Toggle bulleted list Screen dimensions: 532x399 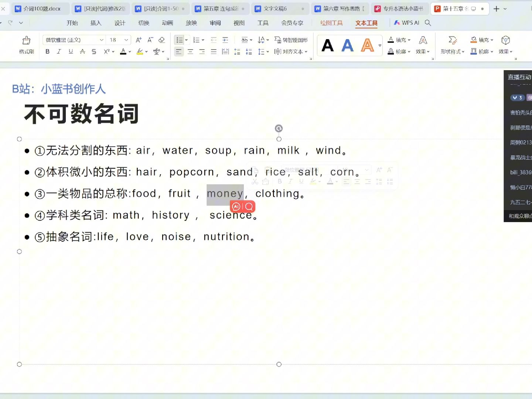180,40
